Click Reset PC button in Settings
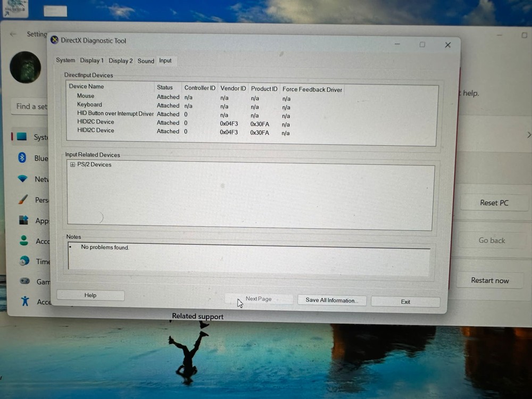This screenshot has width=532, height=399. point(494,203)
